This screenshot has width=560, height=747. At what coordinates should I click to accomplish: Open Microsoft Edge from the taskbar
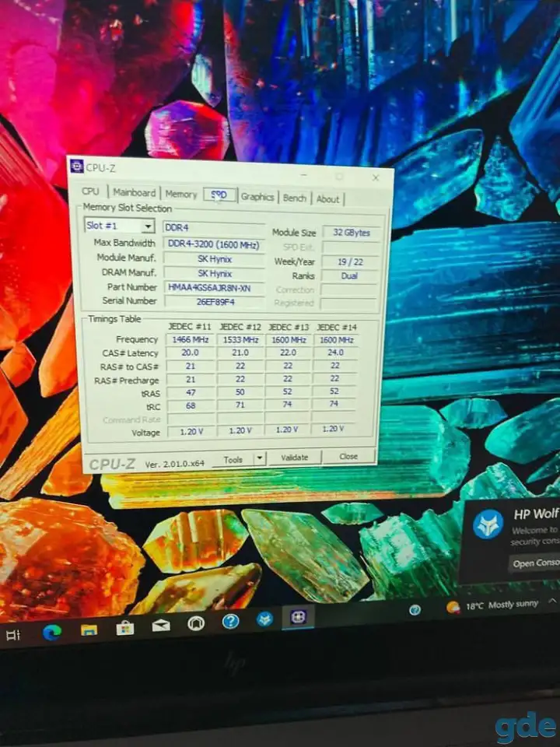coord(52,632)
